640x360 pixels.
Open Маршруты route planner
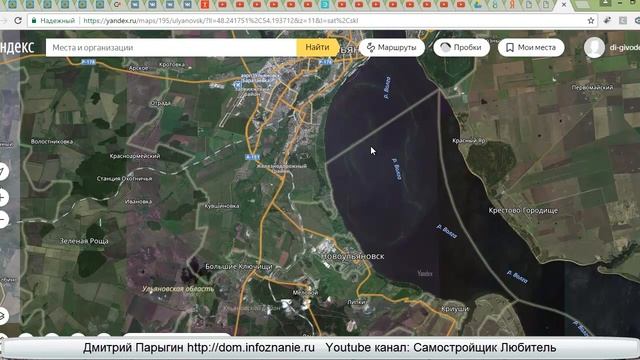pos(391,47)
